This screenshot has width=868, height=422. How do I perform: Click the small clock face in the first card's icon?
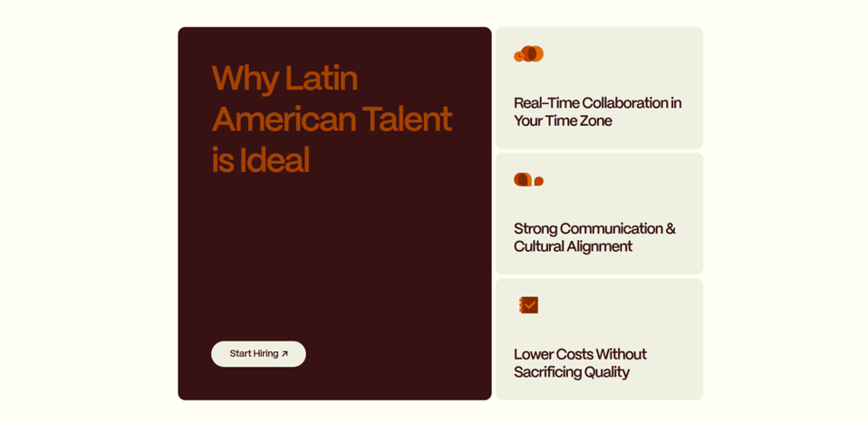click(x=518, y=56)
